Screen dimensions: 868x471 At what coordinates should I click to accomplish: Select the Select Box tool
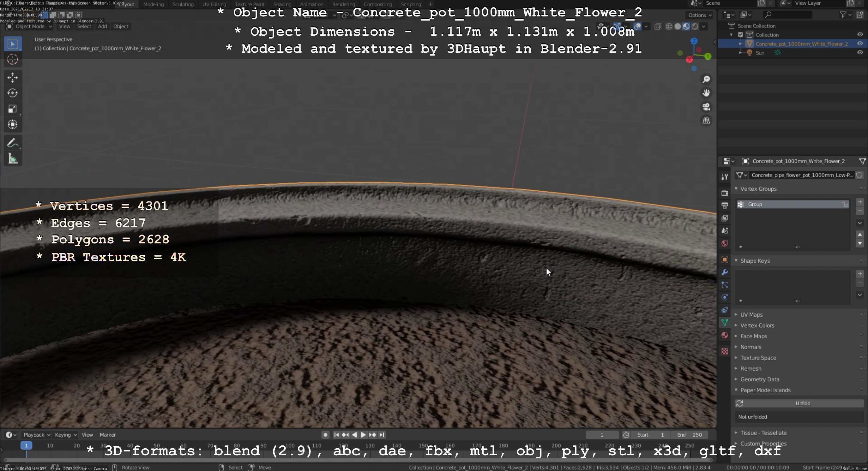point(13,44)
